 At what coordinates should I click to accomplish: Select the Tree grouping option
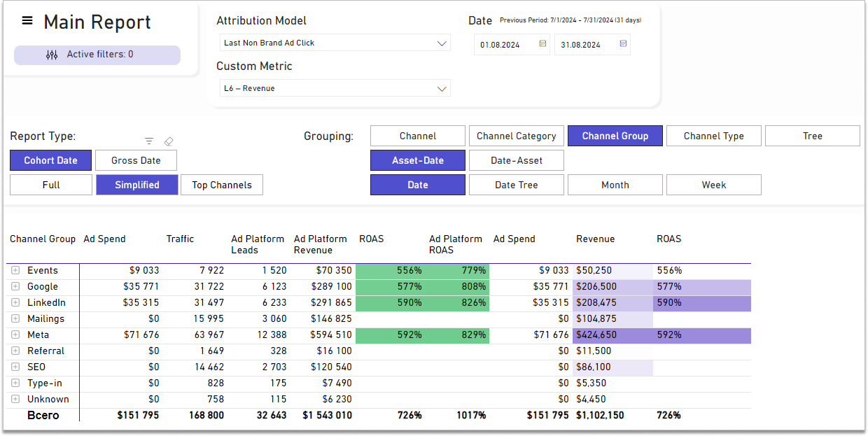coord(812,136)
